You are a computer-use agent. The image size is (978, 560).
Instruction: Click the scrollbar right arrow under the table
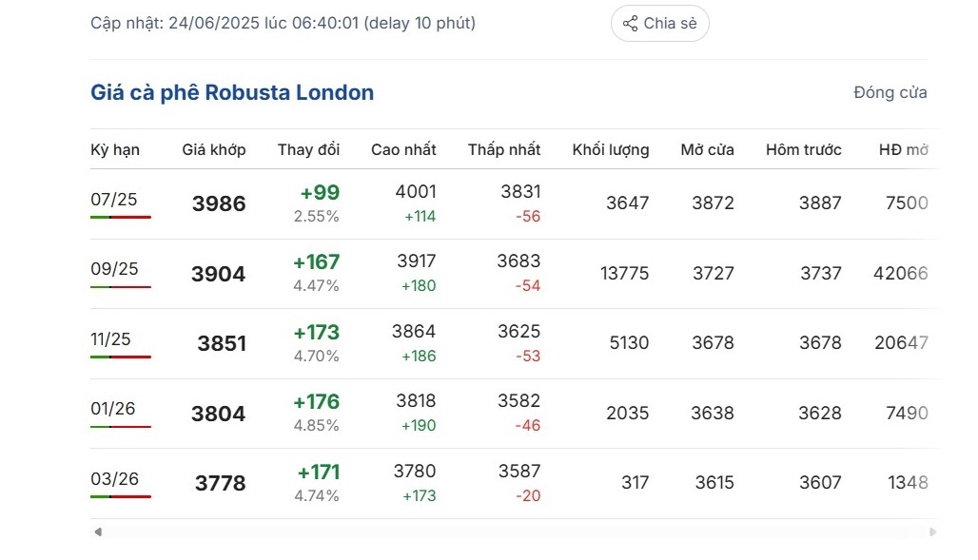point(932,531)
